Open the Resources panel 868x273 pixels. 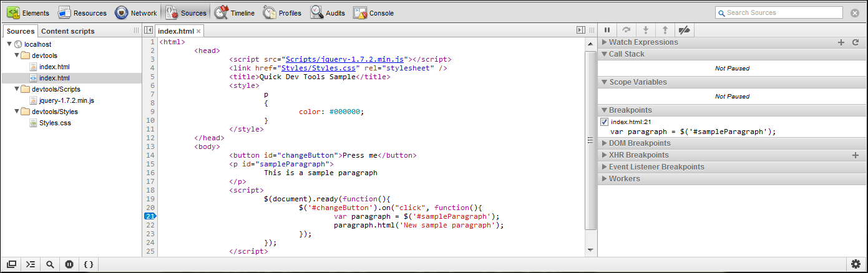tap(82, 12)
